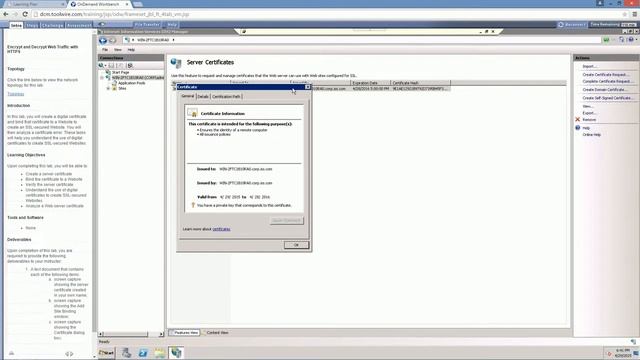Screen dimensions: 640x360
Task: Click the certificates help link
Action: 221,229
